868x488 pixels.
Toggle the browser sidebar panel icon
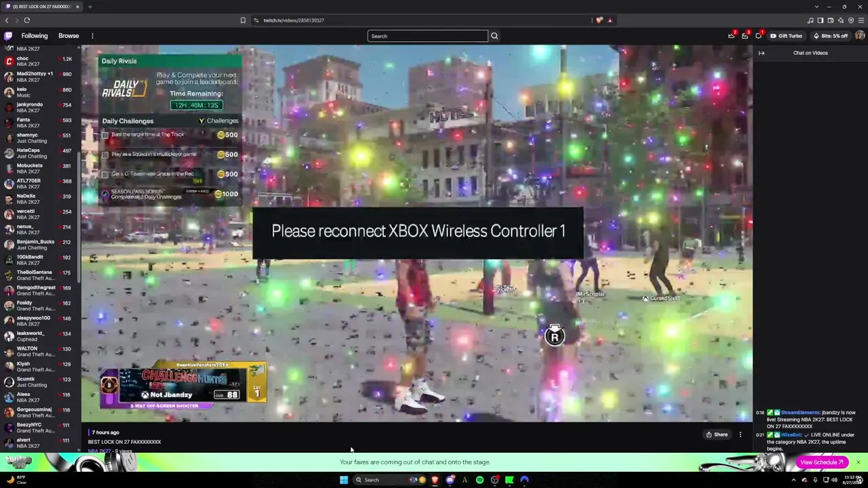[820, 20]
